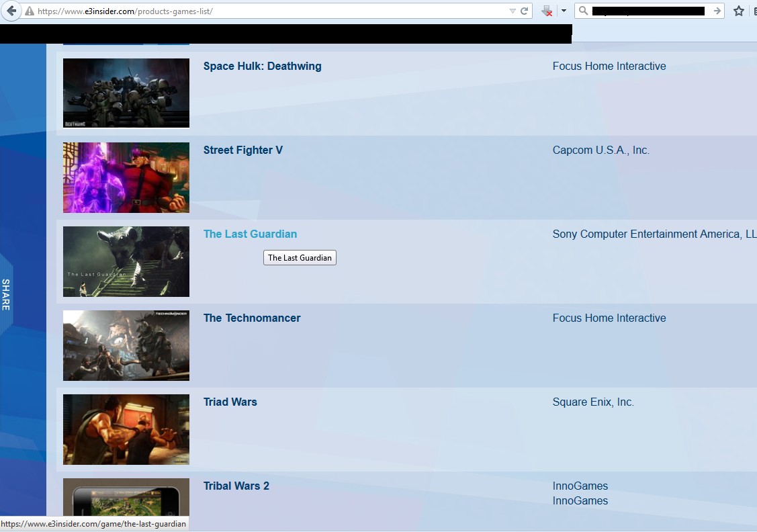The width and height of the screenshot is (757, 532).
Task: Reload the page with the refresh icon
Action: (x=525, y=11)
